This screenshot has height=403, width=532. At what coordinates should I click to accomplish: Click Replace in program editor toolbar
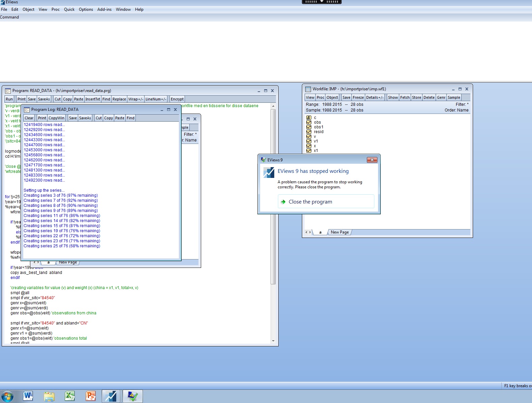pos(119,99)
